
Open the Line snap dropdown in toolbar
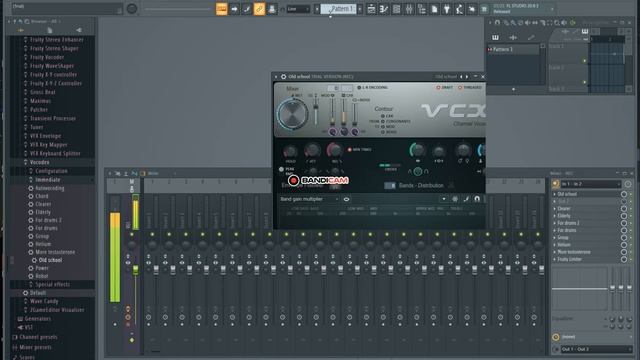click(298, 9)
